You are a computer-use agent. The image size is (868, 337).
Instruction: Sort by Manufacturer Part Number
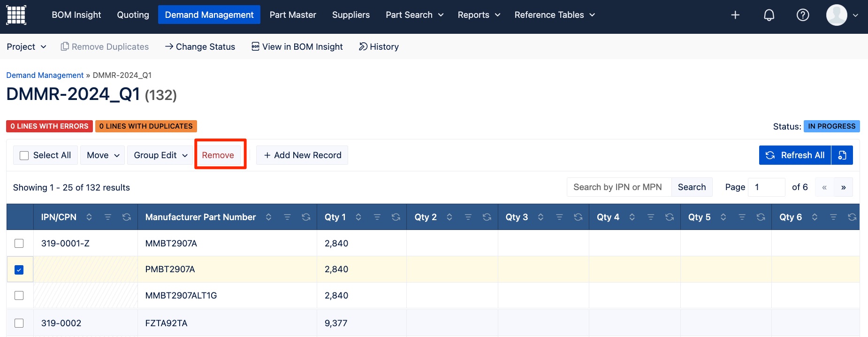[x=268, y=217]
